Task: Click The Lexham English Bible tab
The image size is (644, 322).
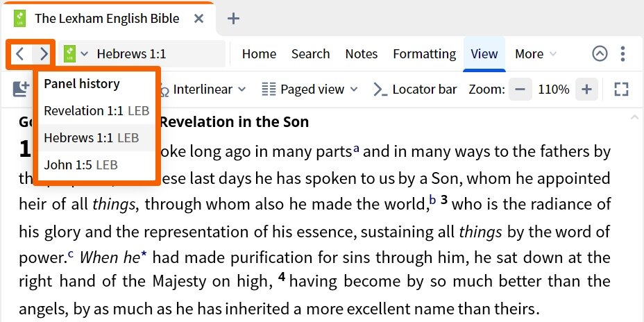Action: point(107,19)
